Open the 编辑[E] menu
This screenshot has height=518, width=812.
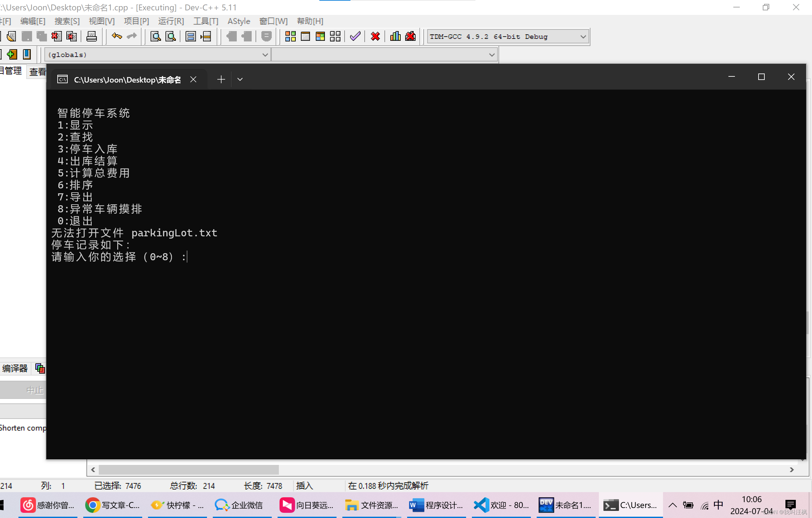pos(32,21)
